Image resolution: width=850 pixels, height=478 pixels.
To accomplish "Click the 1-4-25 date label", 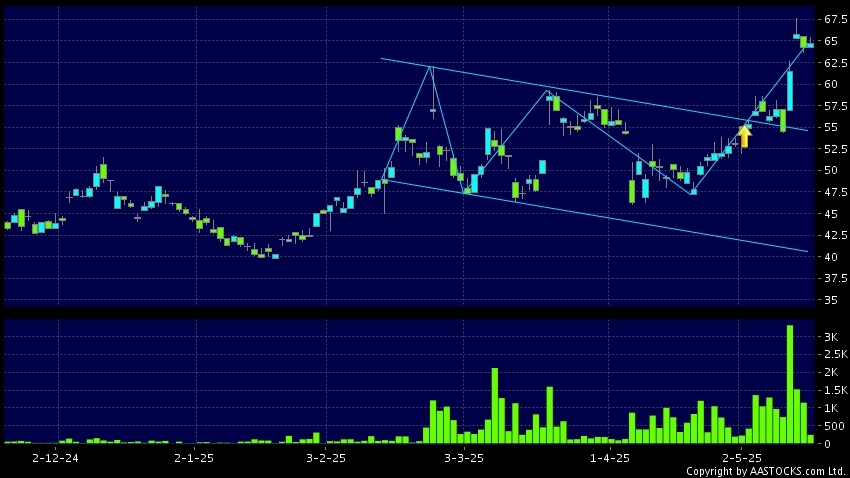I will pyautogui.click(x=610, y=458).
